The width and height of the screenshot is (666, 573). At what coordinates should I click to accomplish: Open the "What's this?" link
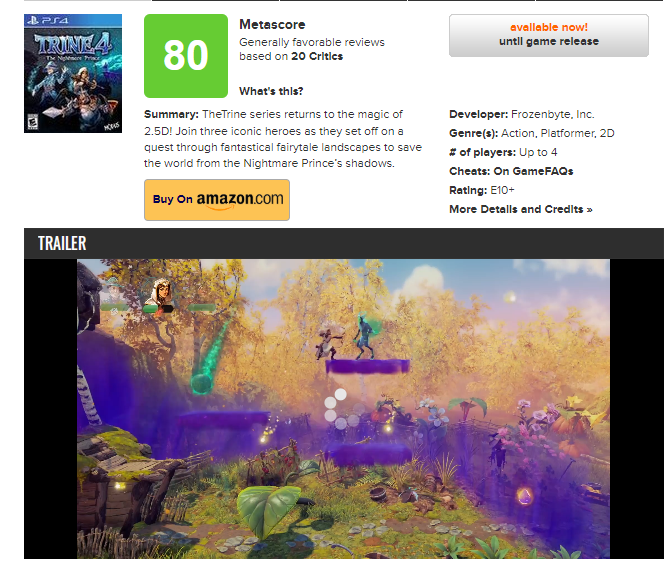click(x=271, y=91)
